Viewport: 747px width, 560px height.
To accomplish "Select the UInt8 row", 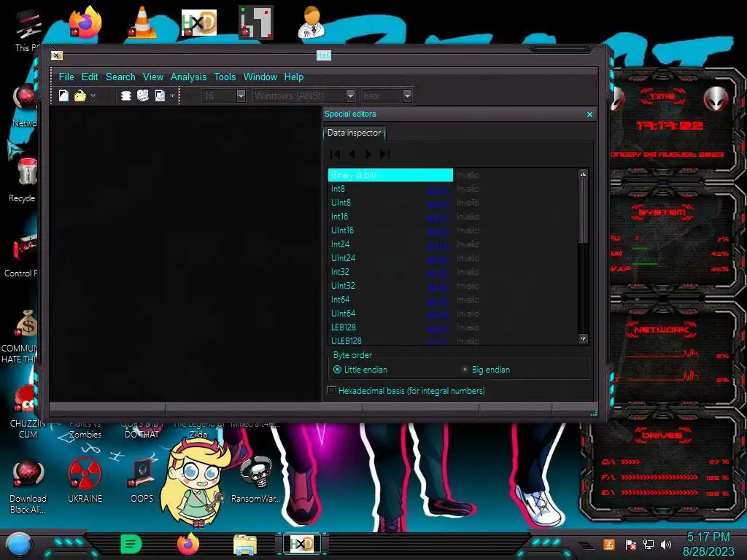I will pos(452,203).
